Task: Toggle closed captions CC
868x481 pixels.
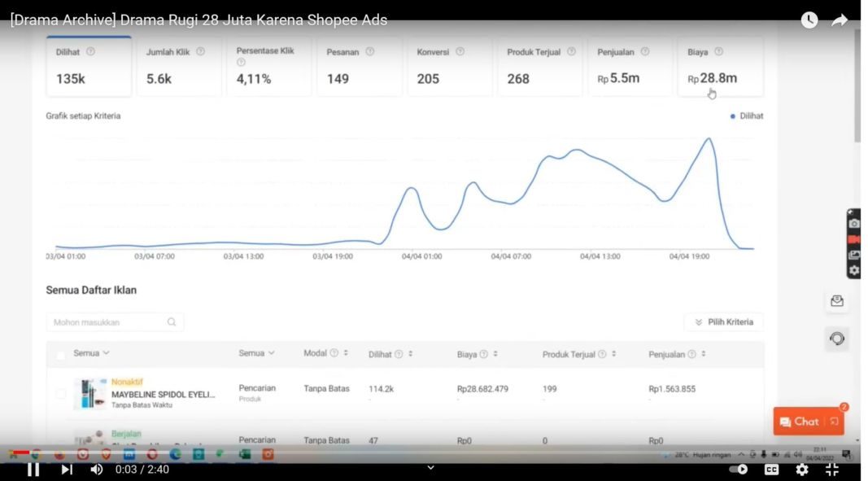Action: point(771,470)
